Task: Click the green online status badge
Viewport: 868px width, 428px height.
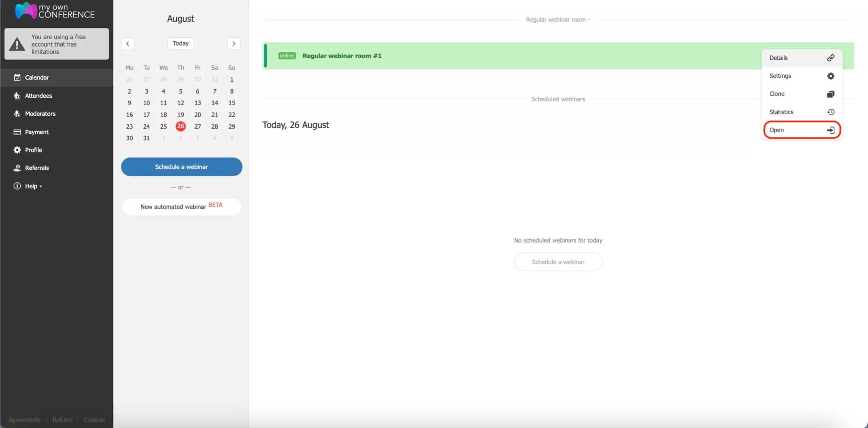Action: (x=287, y=55)
